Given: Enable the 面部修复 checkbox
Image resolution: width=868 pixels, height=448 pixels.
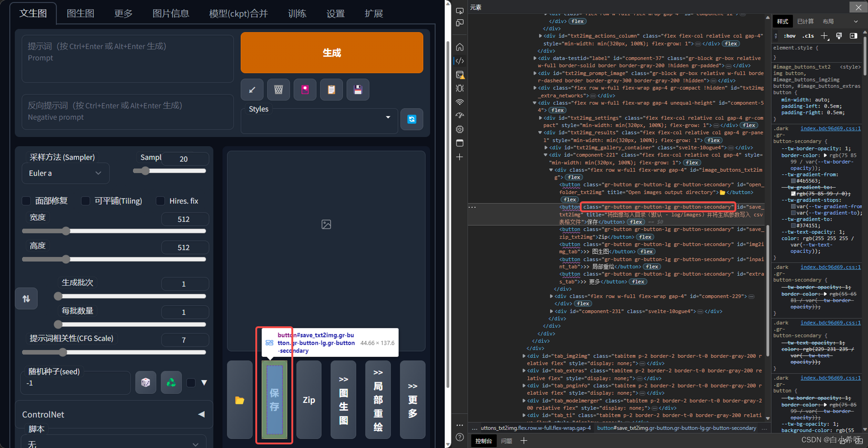Looking at the screenshot, I should (x=26, y=201).
